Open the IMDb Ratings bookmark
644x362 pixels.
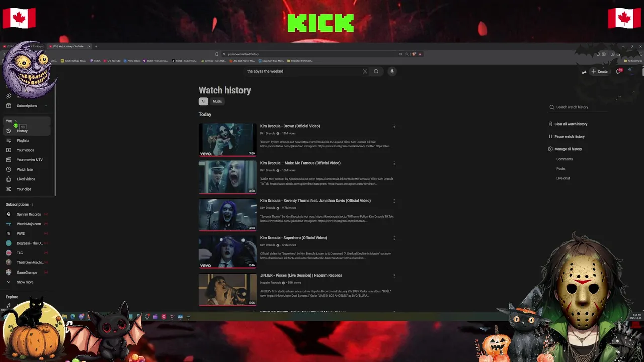point(73,61)
